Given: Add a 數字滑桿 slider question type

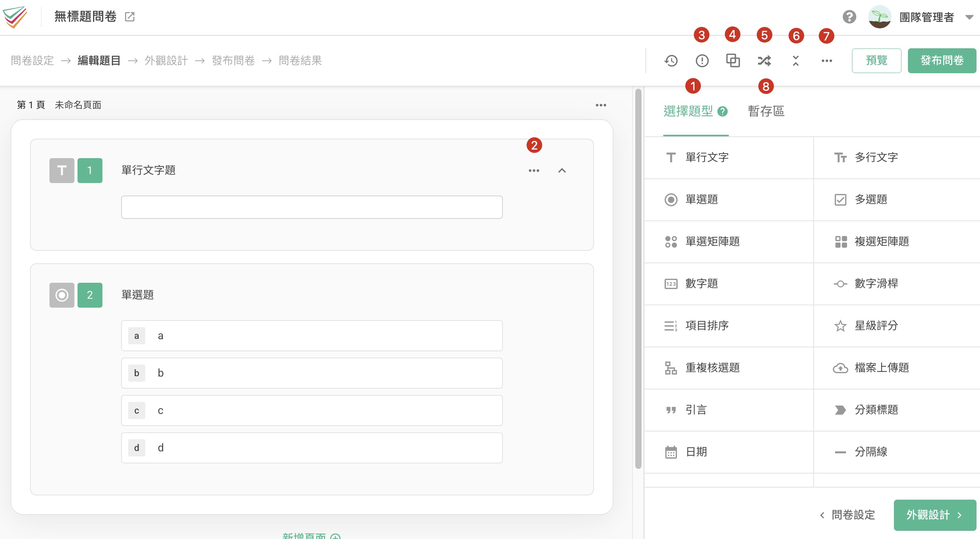Looking at the screenshot, I should [x=876, y=284].
